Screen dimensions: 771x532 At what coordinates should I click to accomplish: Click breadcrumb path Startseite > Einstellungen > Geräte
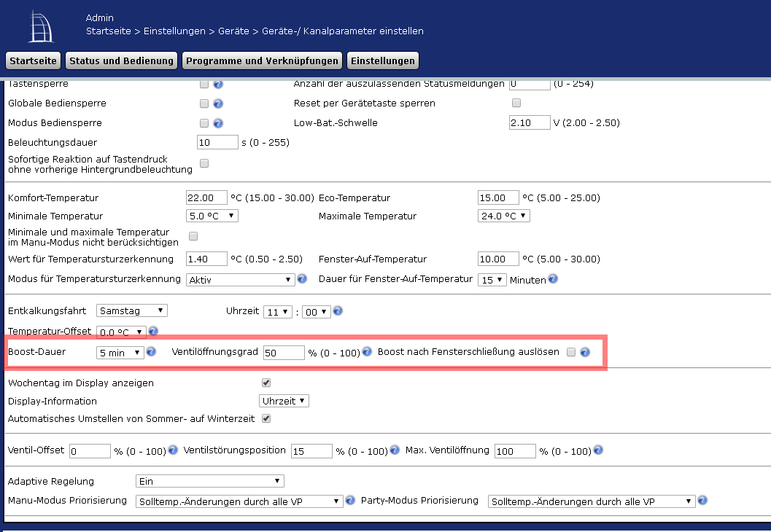click(168, 31)
